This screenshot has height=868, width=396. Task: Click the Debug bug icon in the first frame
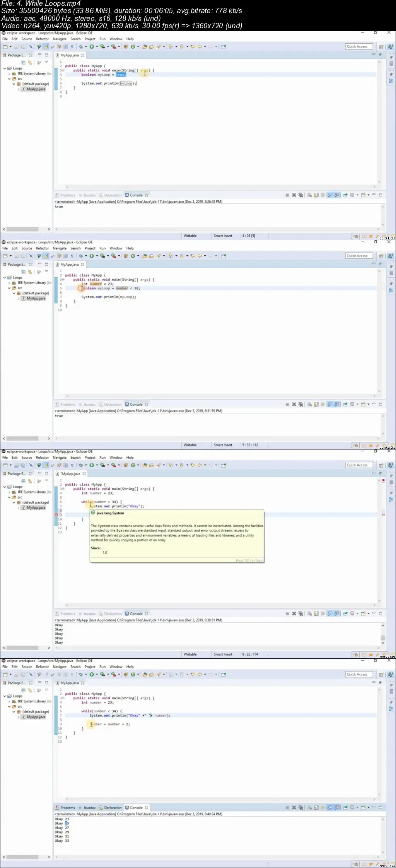point(80,46)
